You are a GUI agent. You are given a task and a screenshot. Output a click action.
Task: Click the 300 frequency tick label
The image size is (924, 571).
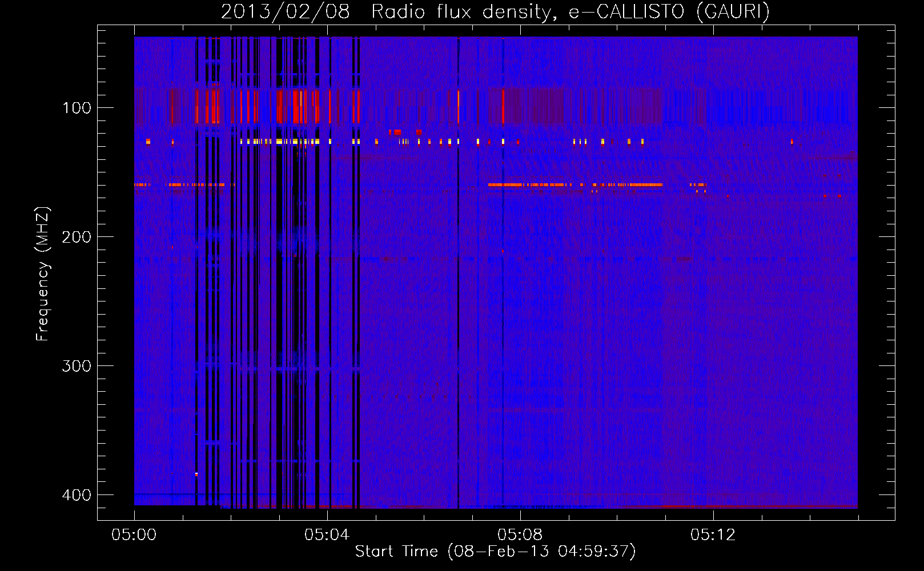tap(77, 366)
